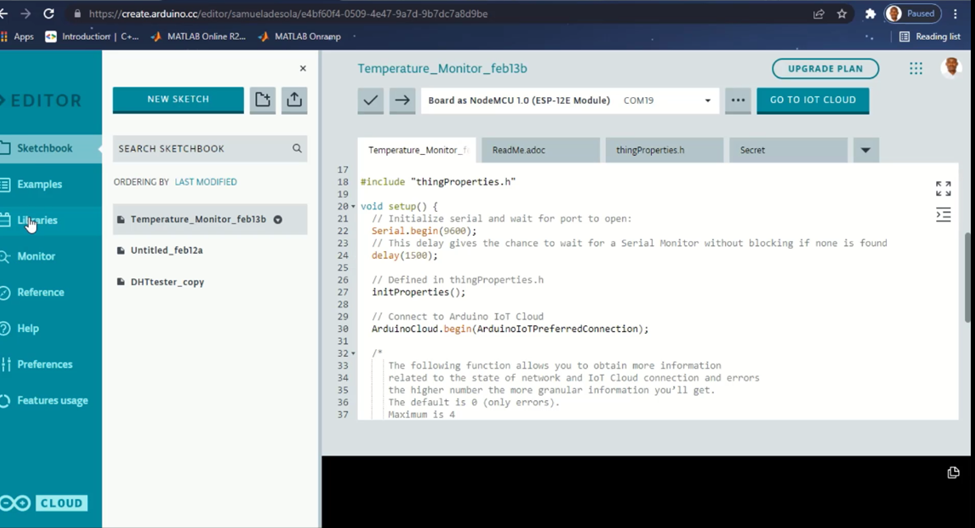
Task: Open the browser extensions puzzle icon
Action: click(x=870, y=14)
